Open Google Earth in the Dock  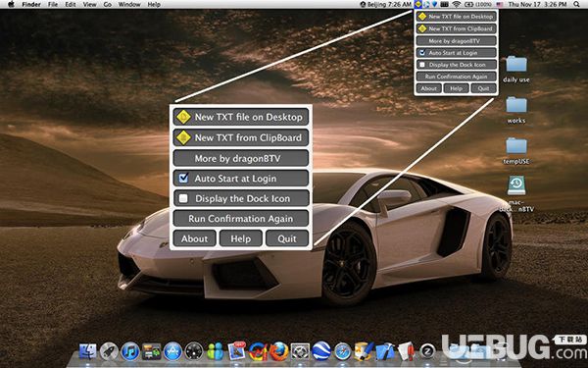click(x=321, y=351)
